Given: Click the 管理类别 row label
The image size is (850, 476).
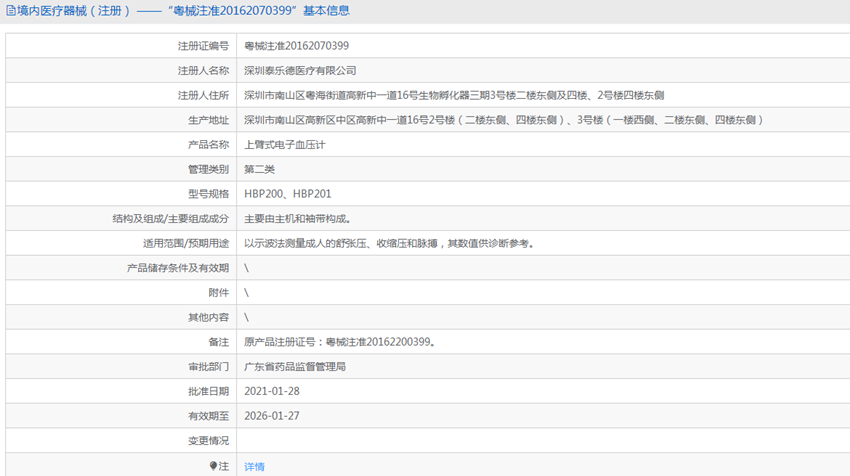Looking at the screenshot, I should pyautogui.click(x=209, y=169).
